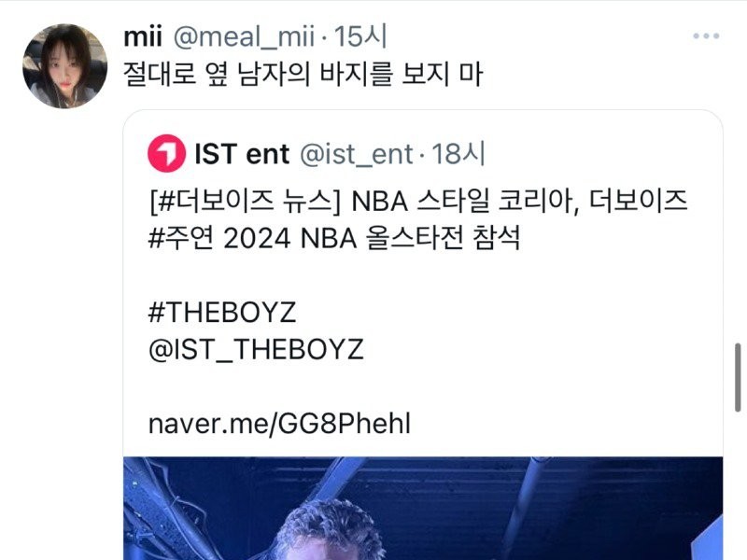The image size is (747, 560).
Task: Open the naver.me/GG8Phehl link
Action: tap(279, 424)
